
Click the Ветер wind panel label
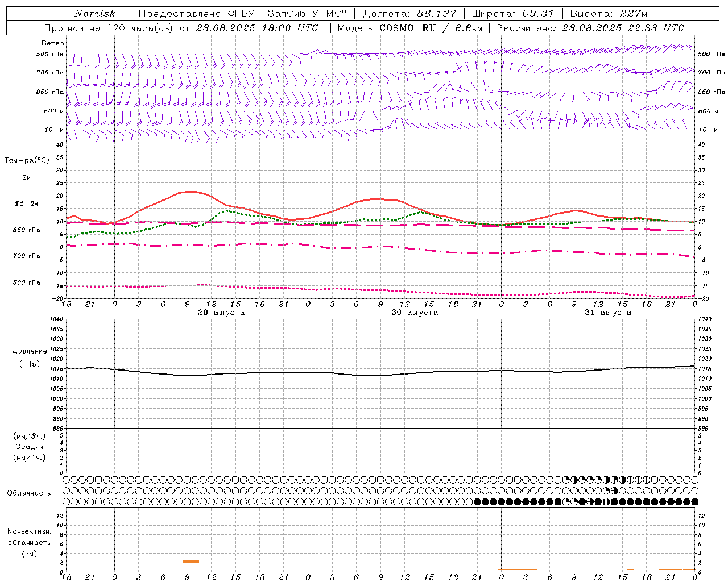click(53, 43)
